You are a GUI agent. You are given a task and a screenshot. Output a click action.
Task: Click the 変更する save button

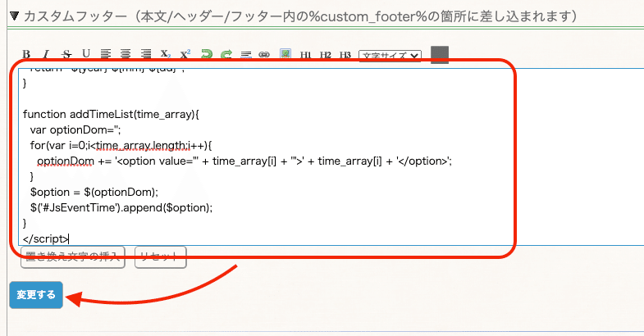[36, 294]
